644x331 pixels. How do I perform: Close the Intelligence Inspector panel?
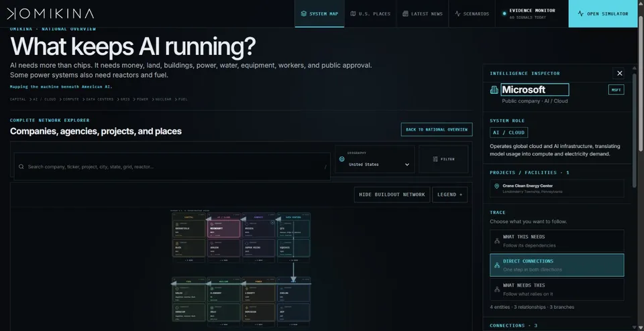click(x=619, y=73)
